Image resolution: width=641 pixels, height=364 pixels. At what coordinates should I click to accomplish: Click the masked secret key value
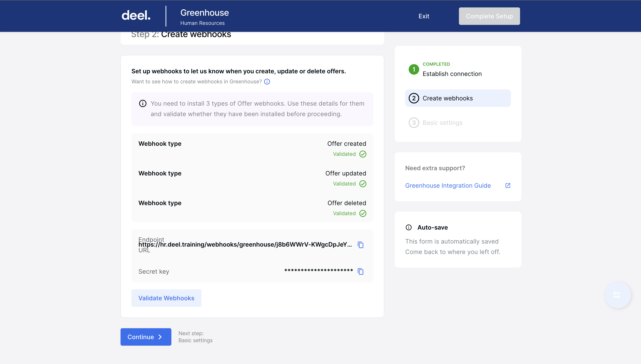(319, 271)
